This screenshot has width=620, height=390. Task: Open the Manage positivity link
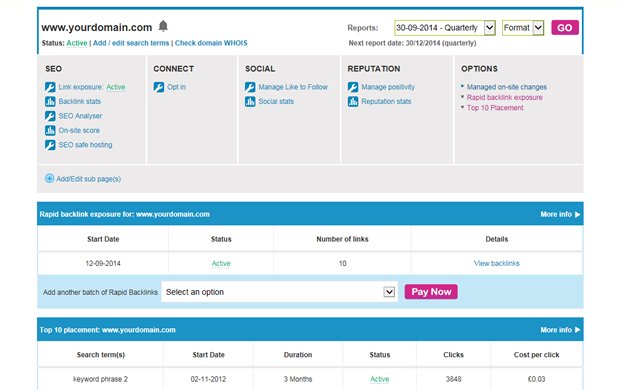[388, 87]
